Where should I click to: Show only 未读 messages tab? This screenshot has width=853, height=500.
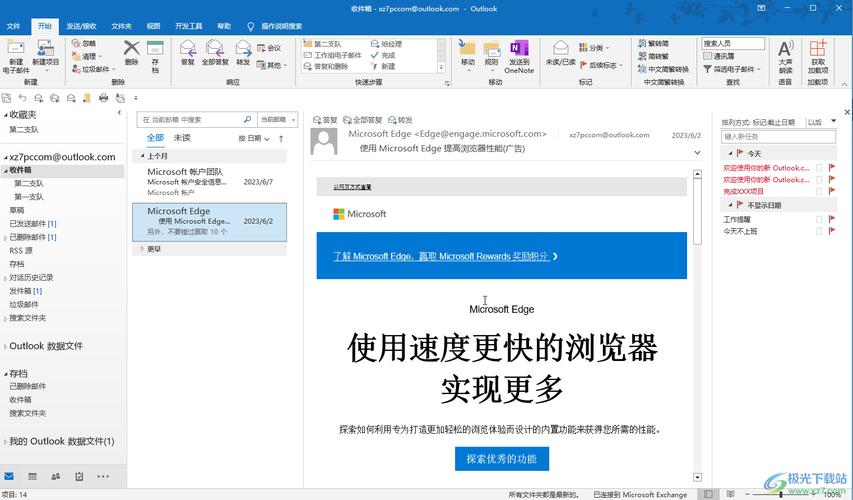coord(182,138)
